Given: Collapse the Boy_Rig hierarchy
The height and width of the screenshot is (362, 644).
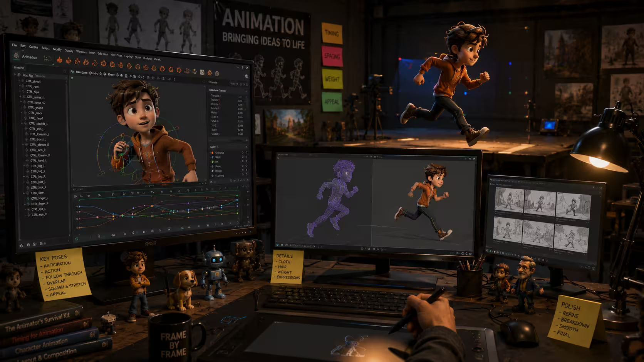Looking at the screenshot, I should coord(15,74).
